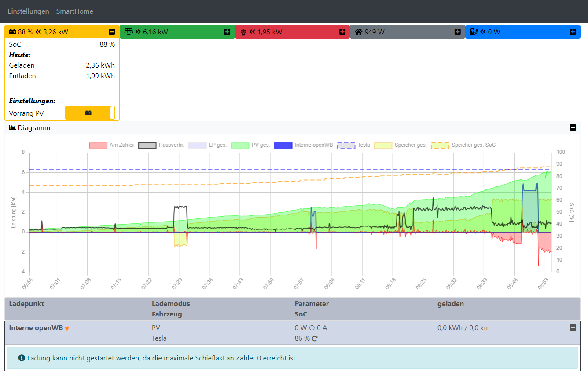Click the battery icon in yellow header

pyautogui.click(x=13, y=32)
